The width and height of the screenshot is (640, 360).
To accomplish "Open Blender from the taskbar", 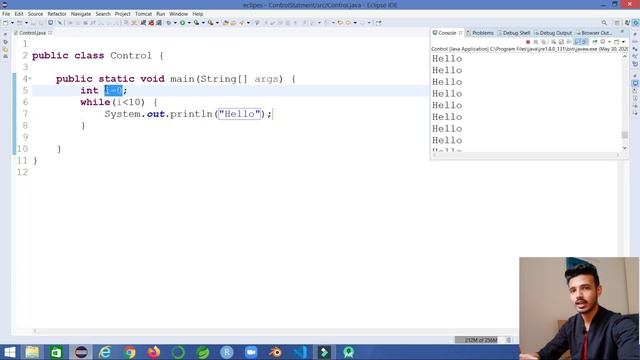I will pyautogui.click(x=276, y=352).
